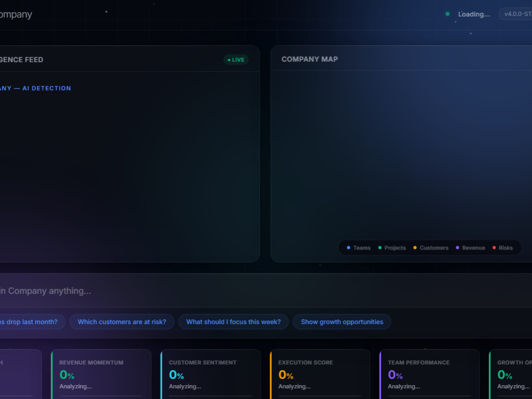Viewport: 532px width, 399px height.
Task: Click the Company title in the header
Action: pyautogui.click(x=16, y=14)
